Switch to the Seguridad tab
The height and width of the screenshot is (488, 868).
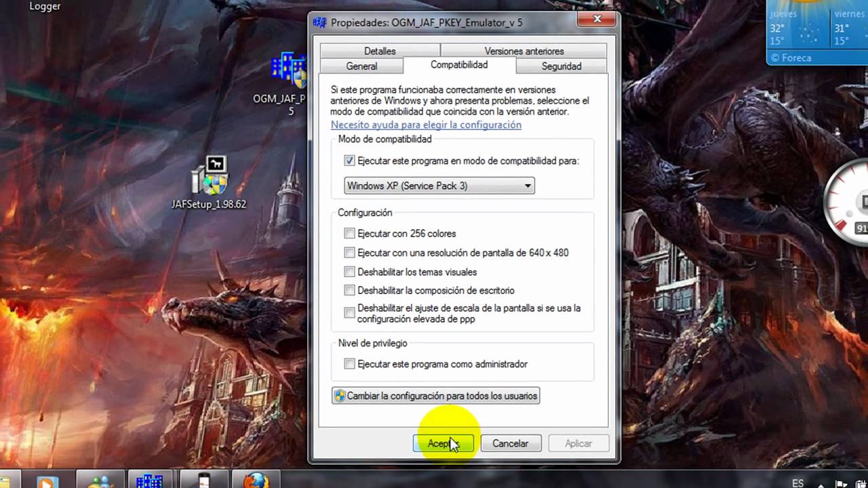[561, 66]
